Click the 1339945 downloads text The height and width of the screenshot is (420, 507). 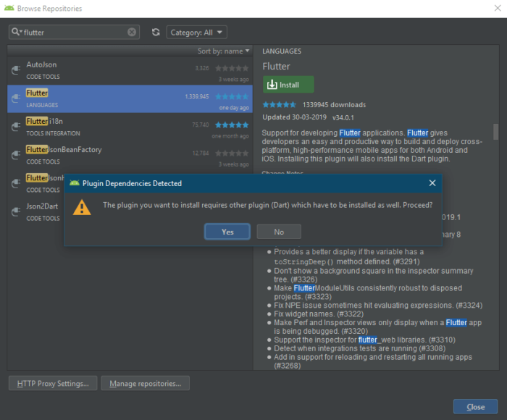coord(334,105)
